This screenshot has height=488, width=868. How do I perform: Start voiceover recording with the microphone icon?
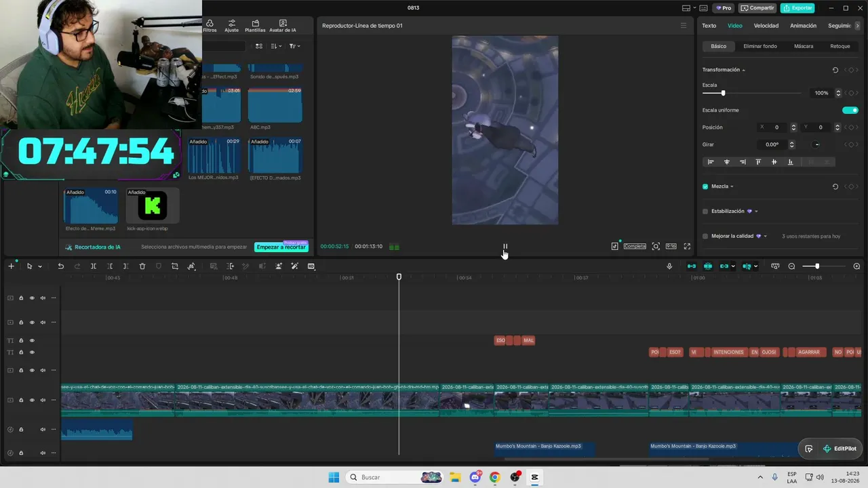click(669, 266)
